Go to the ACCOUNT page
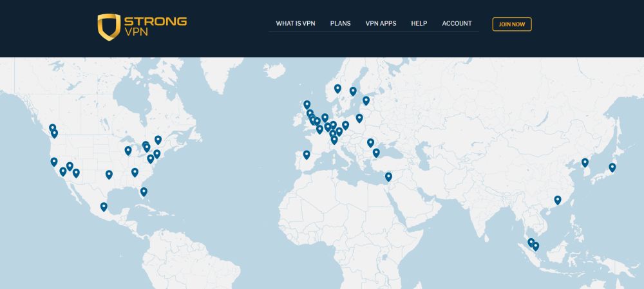This screenshot has width=644, height=289. (x=457, y=23)
